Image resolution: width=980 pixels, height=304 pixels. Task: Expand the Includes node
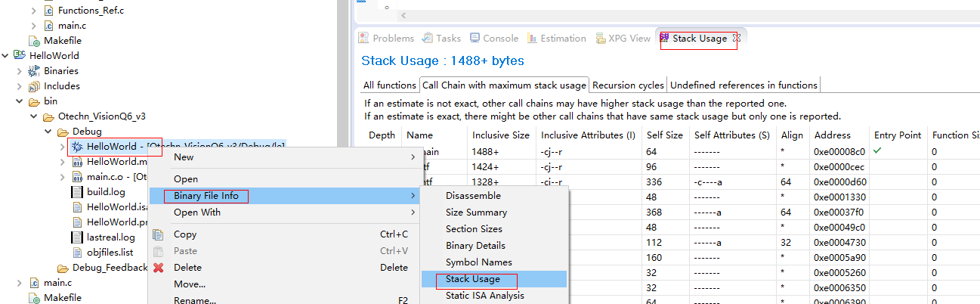pos(19,85)
